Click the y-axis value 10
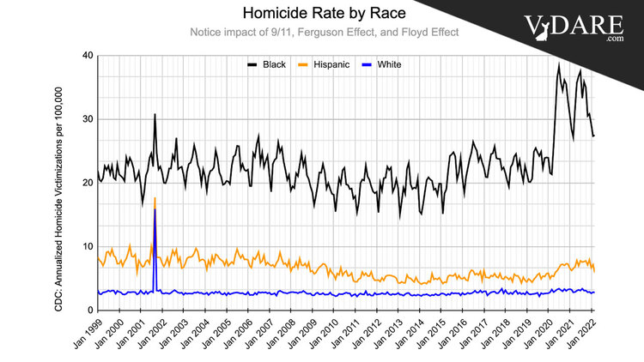 tap(88, 247)
